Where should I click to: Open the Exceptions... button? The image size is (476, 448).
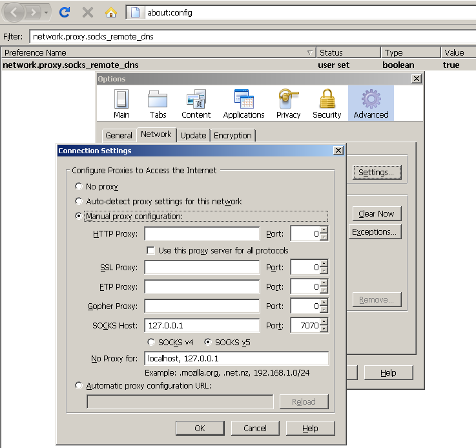(375, 232)
